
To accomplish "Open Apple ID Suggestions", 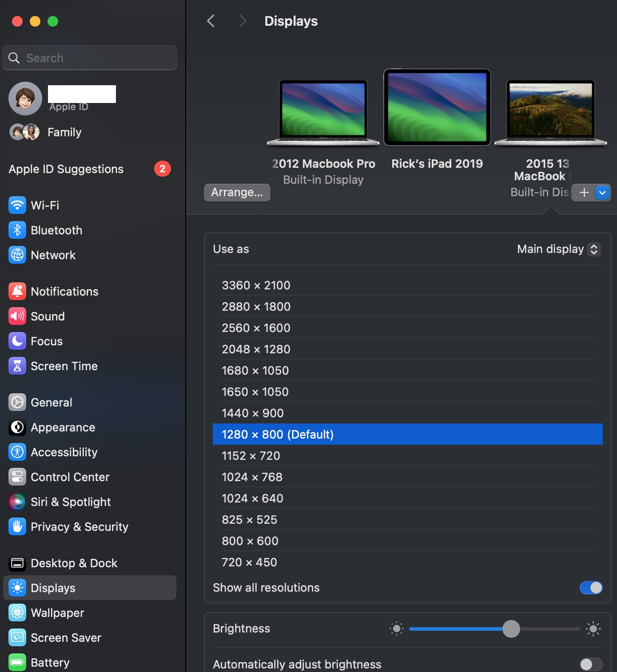I will (x=66, y=169).
